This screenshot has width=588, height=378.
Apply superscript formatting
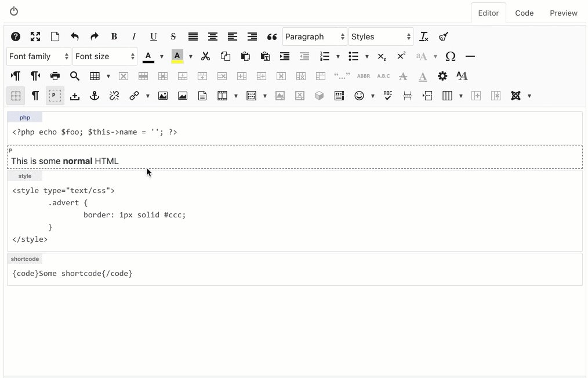pos(401,56)
